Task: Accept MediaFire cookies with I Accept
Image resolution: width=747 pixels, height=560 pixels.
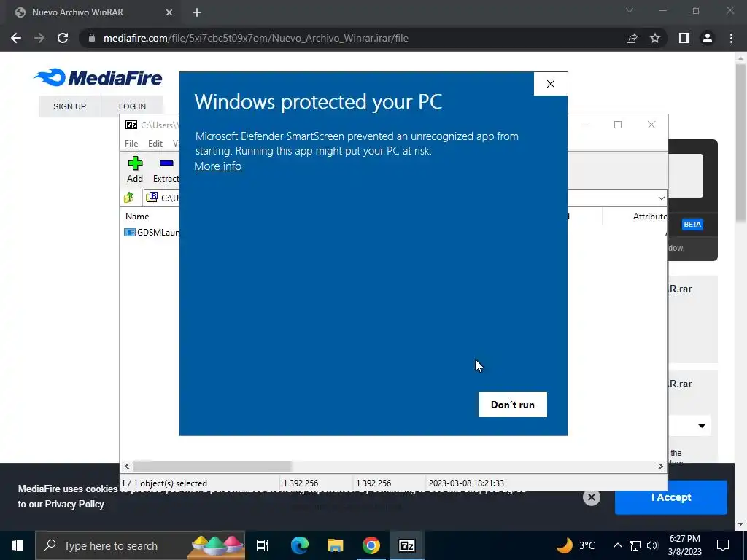Action: (671, 497)
